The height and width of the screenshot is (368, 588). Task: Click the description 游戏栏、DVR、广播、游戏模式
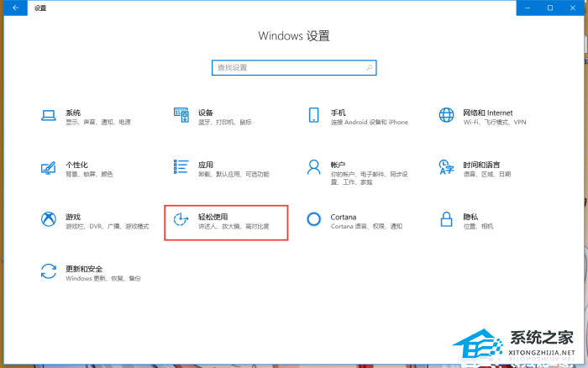[107, 226]
